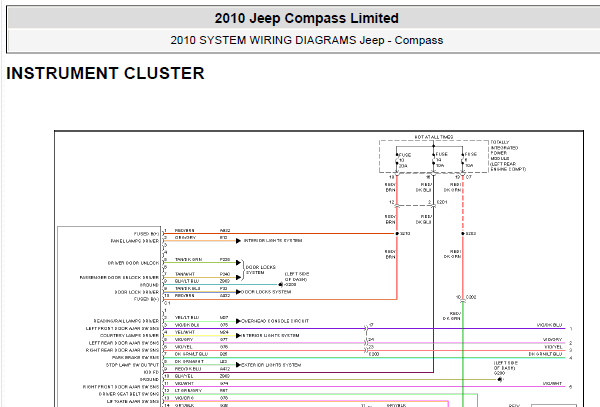Image resolution: width=600 pixels, height=407 pixels.
Task: Select the "TAN/WHT" wire color label
Action: pyautogui.click(x=185, y=274)
